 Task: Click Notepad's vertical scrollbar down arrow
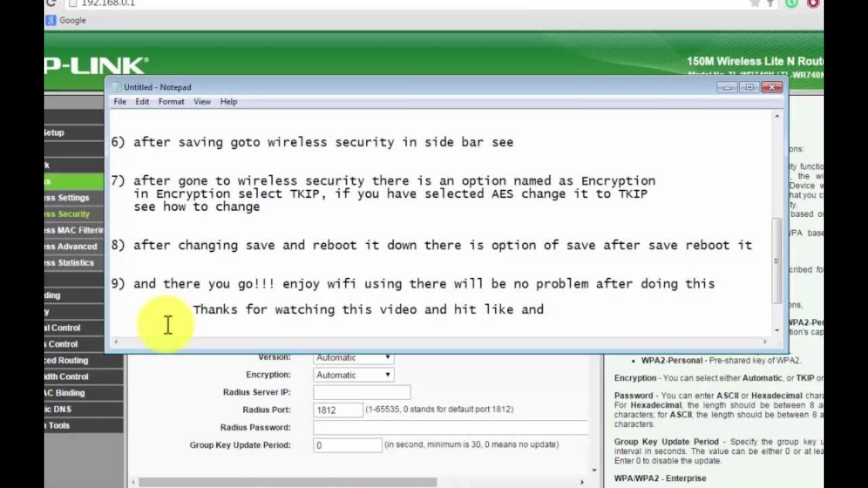tap(777, 329)
